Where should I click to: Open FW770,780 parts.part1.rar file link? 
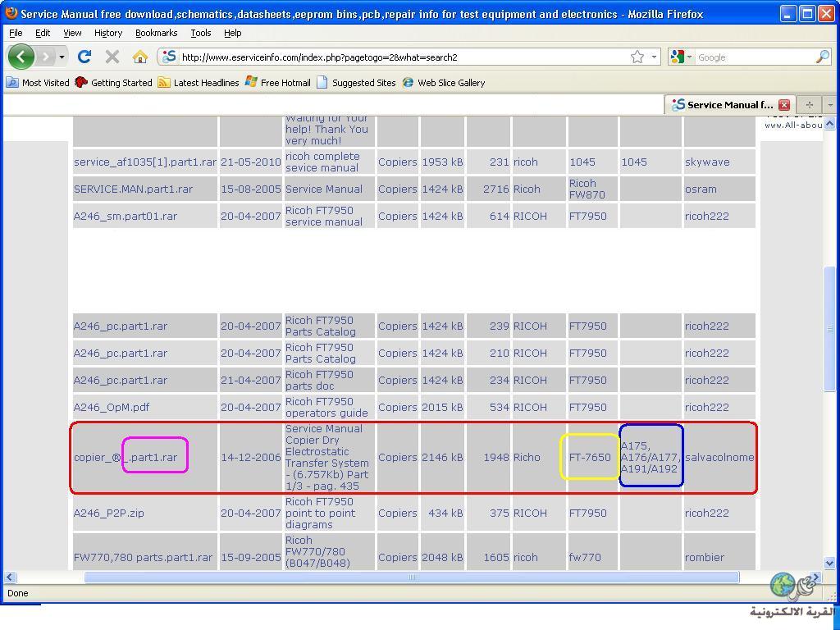point(143,557)
